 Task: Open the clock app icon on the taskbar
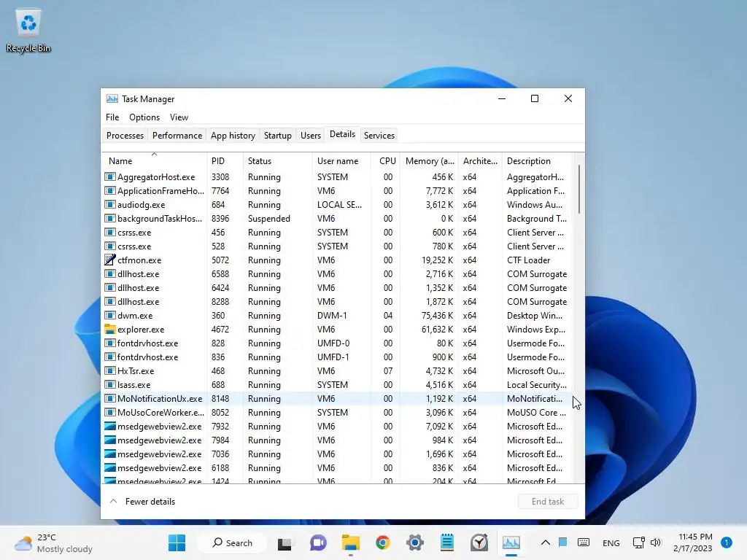pos(479,542)
